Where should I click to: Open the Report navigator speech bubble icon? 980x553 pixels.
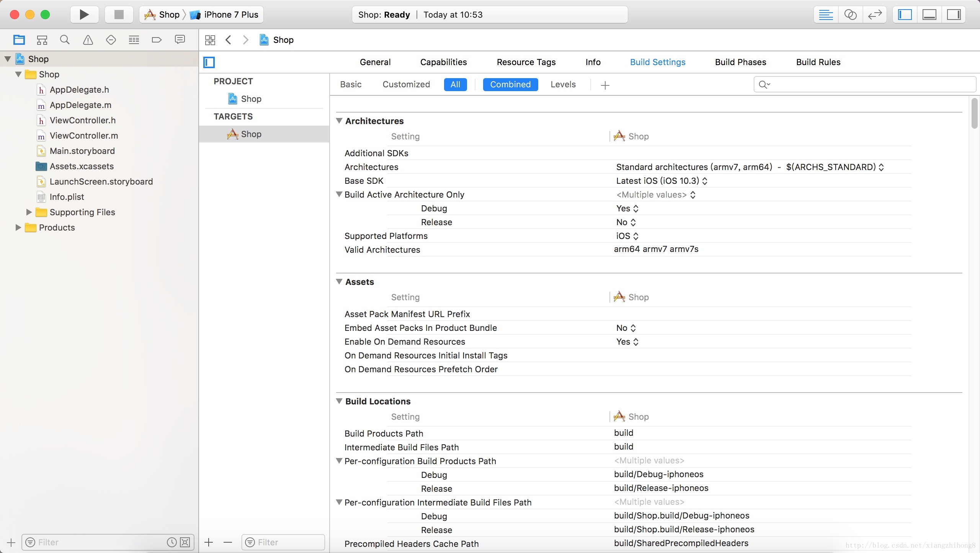tap(180, 40)
